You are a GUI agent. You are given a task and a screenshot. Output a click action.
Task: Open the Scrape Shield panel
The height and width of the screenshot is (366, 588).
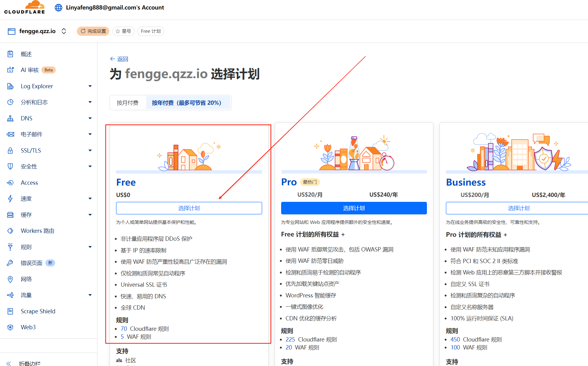click(x=38, y=311)
